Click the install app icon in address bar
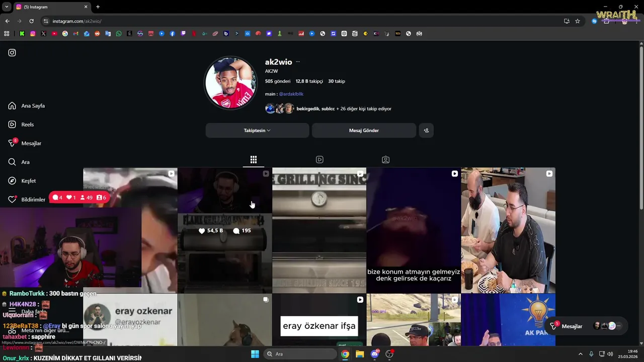The width and height of the screenshot is (644, 362). pyautogui.click(x=567, y=21)
